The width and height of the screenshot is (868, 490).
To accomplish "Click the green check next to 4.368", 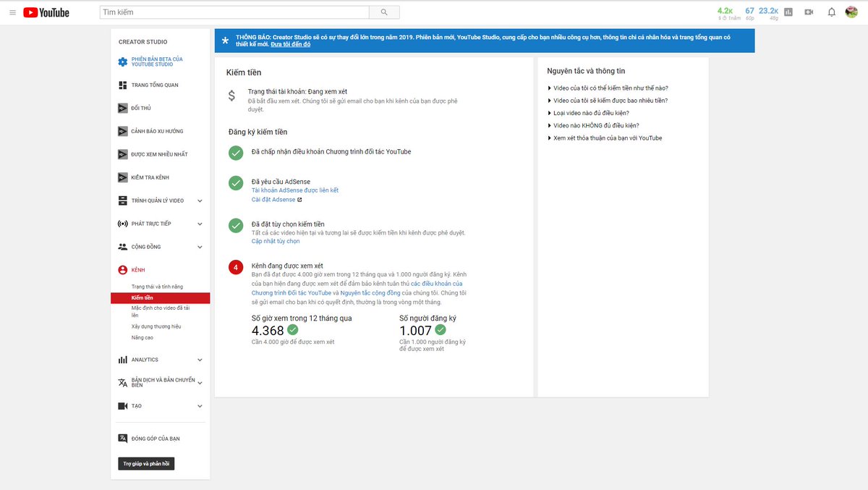I will (293, 329).
